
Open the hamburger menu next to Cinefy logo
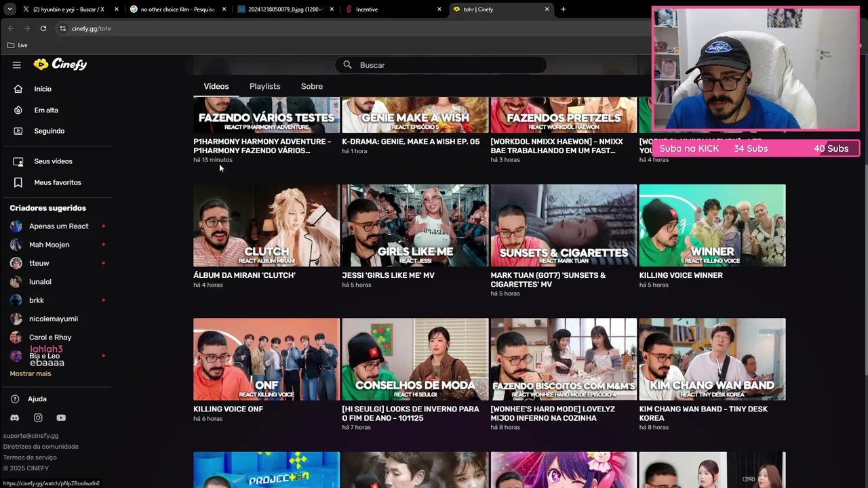pos(17,65)
